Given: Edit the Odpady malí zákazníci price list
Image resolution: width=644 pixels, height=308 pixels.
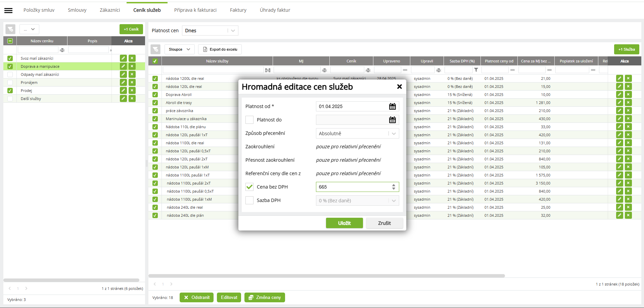Looking at the screenshot, I should pos(124,74).
